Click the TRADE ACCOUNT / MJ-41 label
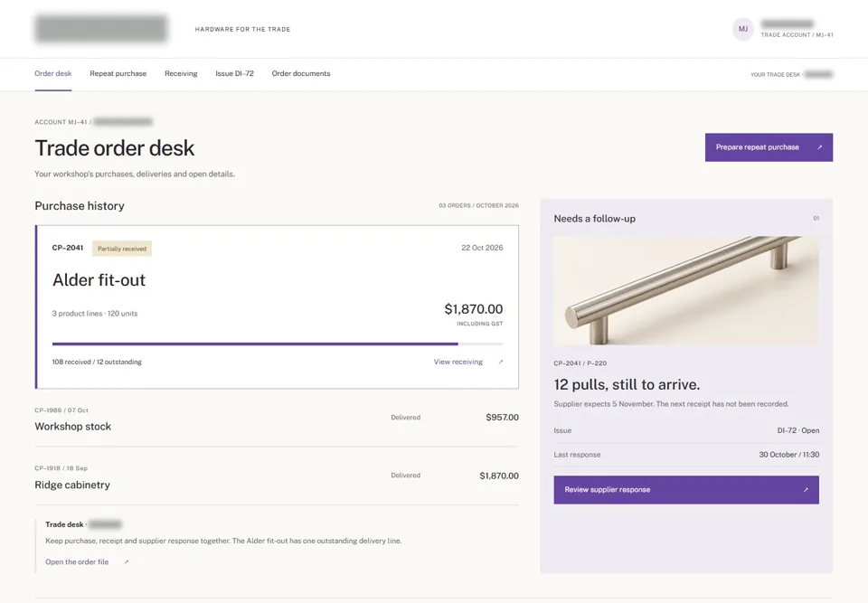This screenshot has width=868, height=603. (797, 35)
